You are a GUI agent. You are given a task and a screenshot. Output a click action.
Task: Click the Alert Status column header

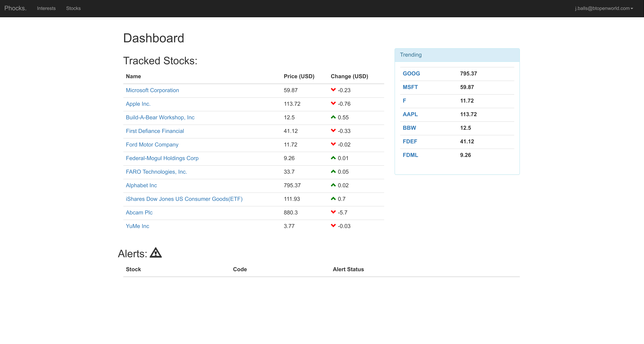[348, 269]
